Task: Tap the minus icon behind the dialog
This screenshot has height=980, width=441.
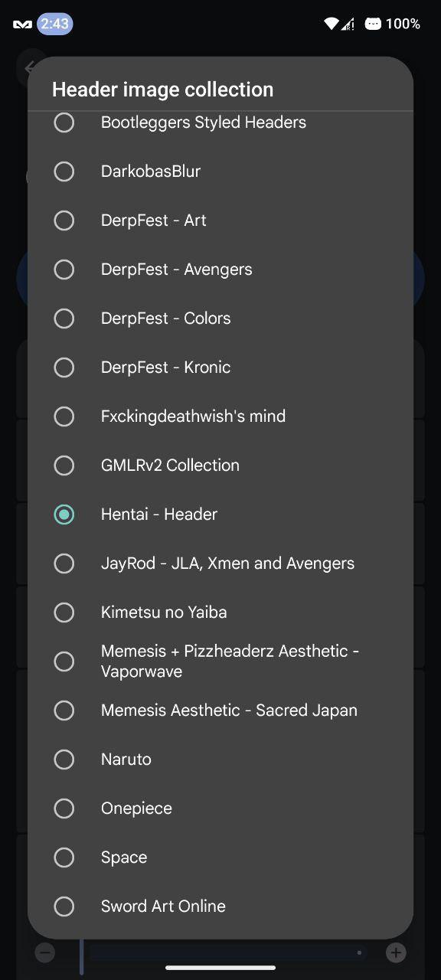Action: [45, 952]
